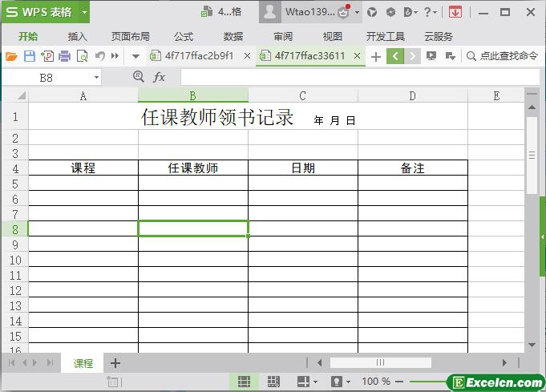Open the 审阅 ribbon tab
The image size is (546, 392).
point(283,36)
